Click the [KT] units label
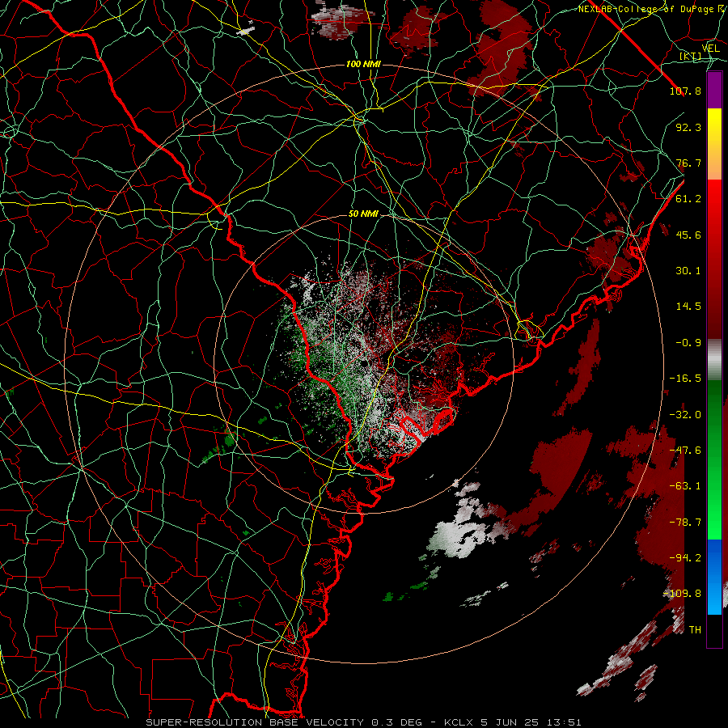The image size is (728, 728). pyautogui.click(x=691, y=57)
